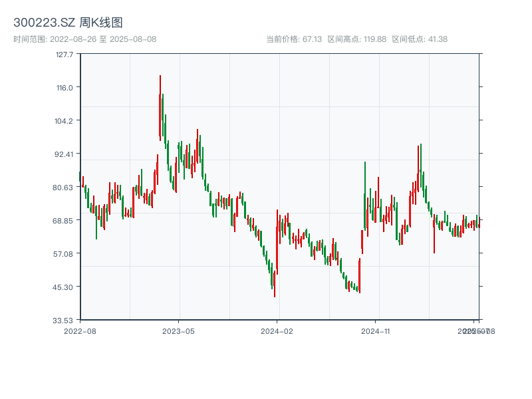Click the tall green candle after 2024-11 low
The width and height of the screenshot is (532, 399).
365,196
